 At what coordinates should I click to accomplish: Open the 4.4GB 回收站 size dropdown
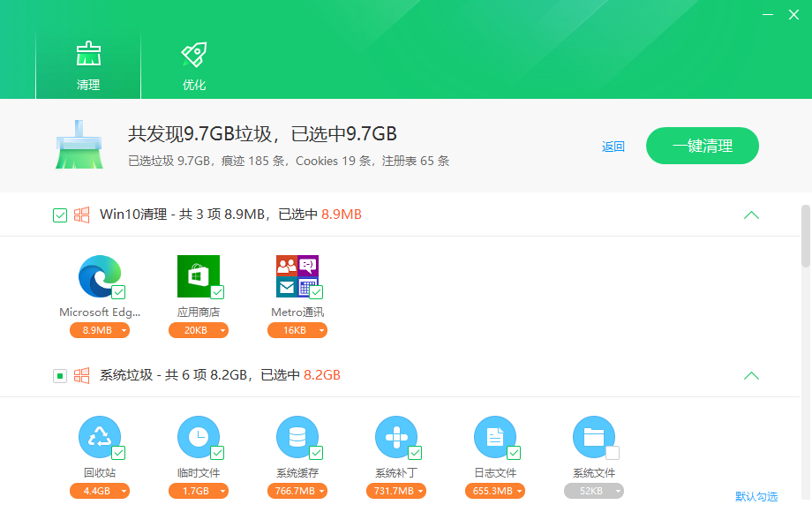tap(100, 491)
